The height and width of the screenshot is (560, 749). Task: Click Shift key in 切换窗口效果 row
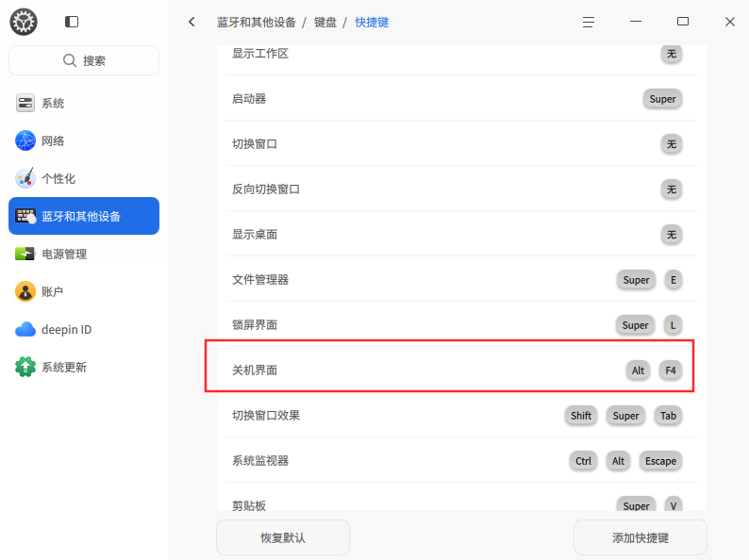[581, 416]
